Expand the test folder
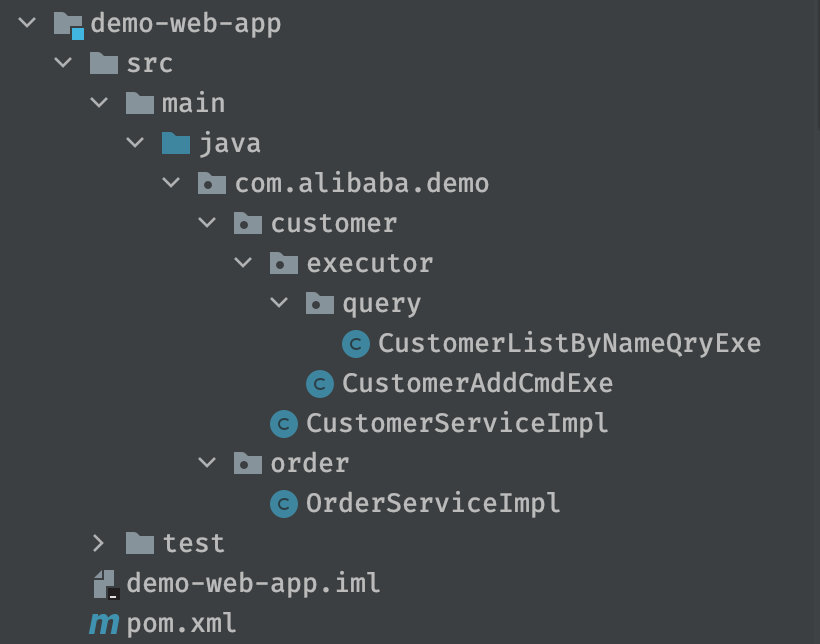 (98, 543)
